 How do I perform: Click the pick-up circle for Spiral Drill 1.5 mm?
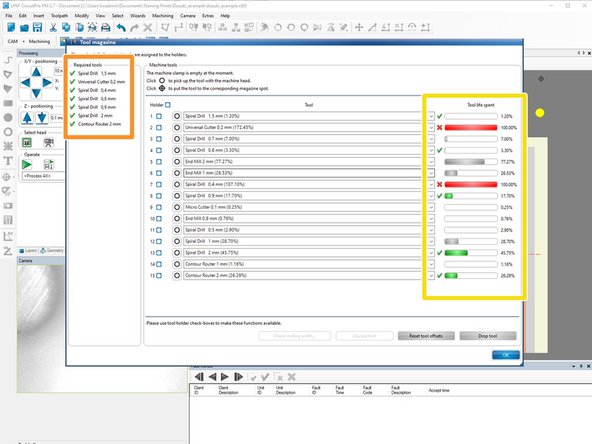177,116
